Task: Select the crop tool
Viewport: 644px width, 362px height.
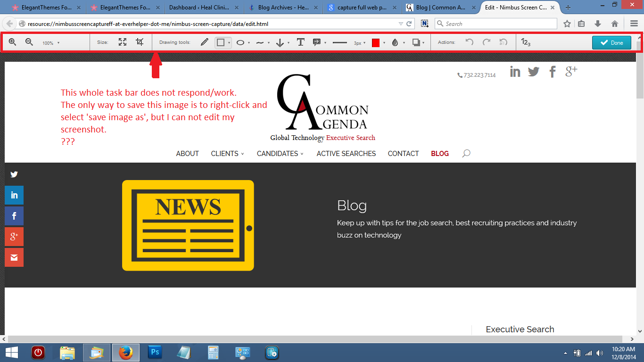Action: (140, 42)
